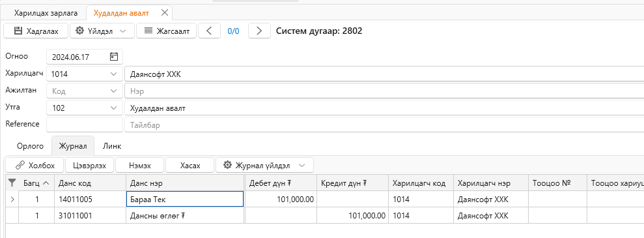Image resolution: width=644 pixels, height=238 pixels.
Task: Click the Тайлбар description field
Action: [384, 125]
